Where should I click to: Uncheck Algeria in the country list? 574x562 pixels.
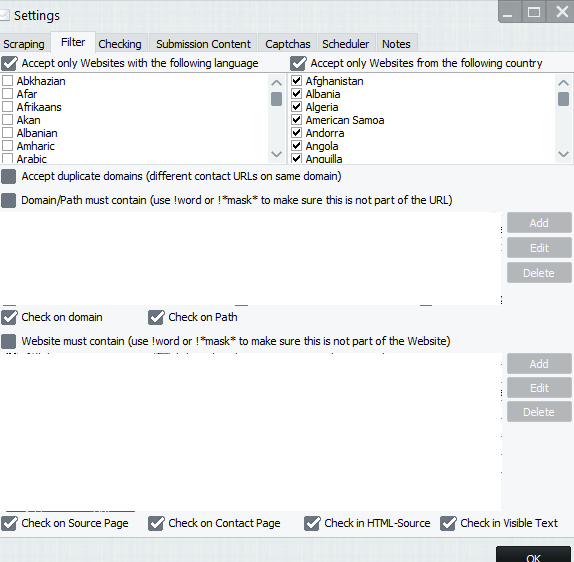297,107
